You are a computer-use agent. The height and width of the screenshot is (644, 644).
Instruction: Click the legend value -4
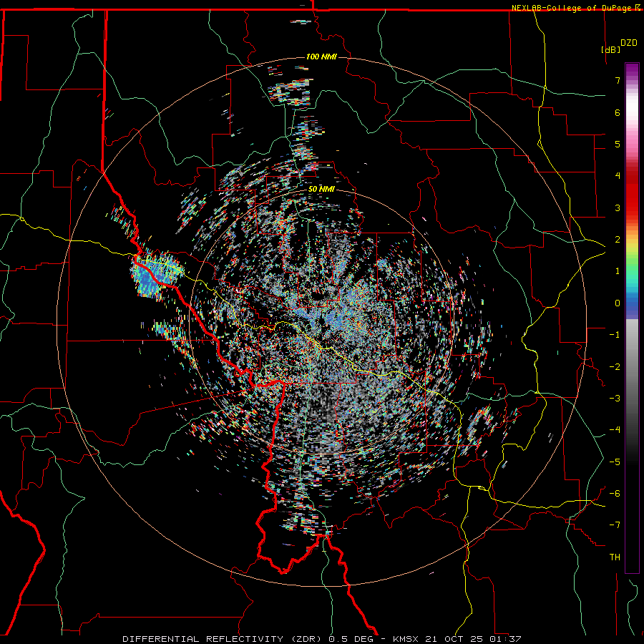pos(615,430)
